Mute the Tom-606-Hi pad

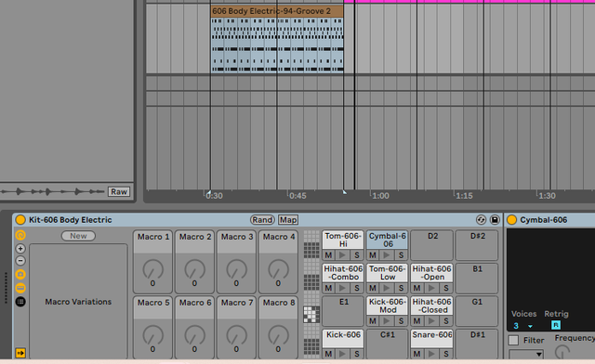(x=328, y=255)
